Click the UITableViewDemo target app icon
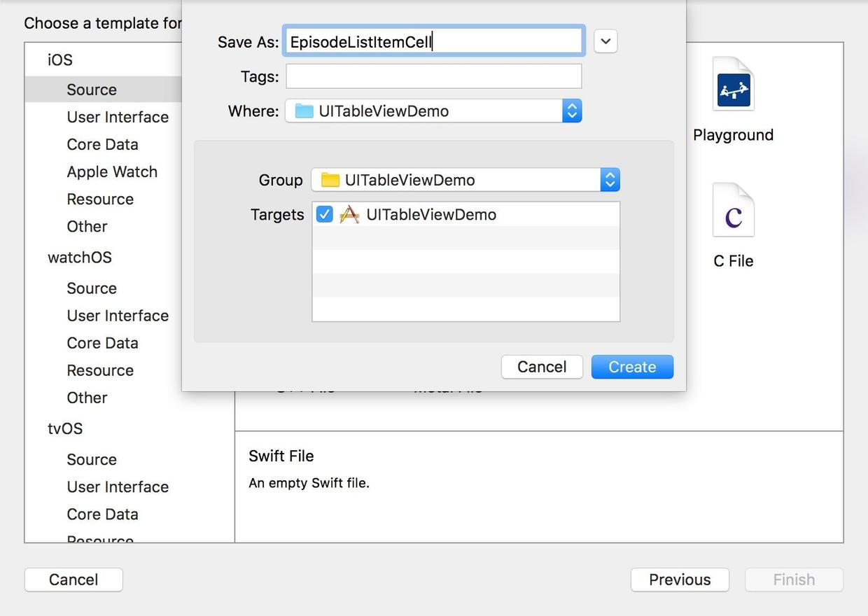 pos(349,214)
